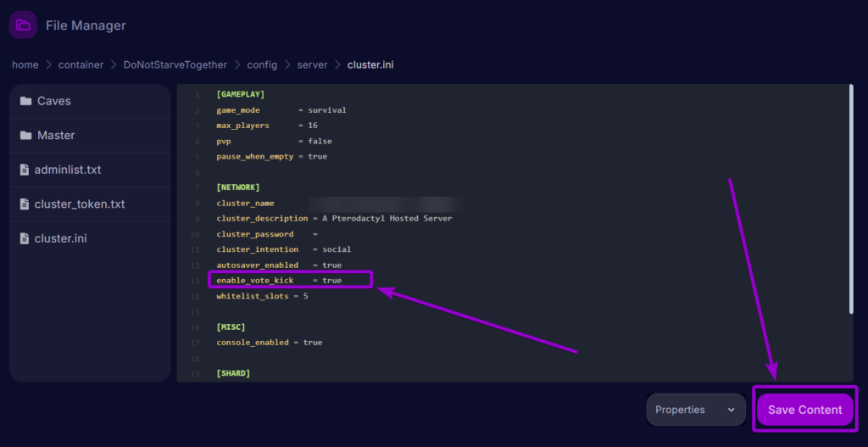This screenshot has height=447, width=868.
Task: Select adminlist.txt in the file list
Action: pos(68,170)
